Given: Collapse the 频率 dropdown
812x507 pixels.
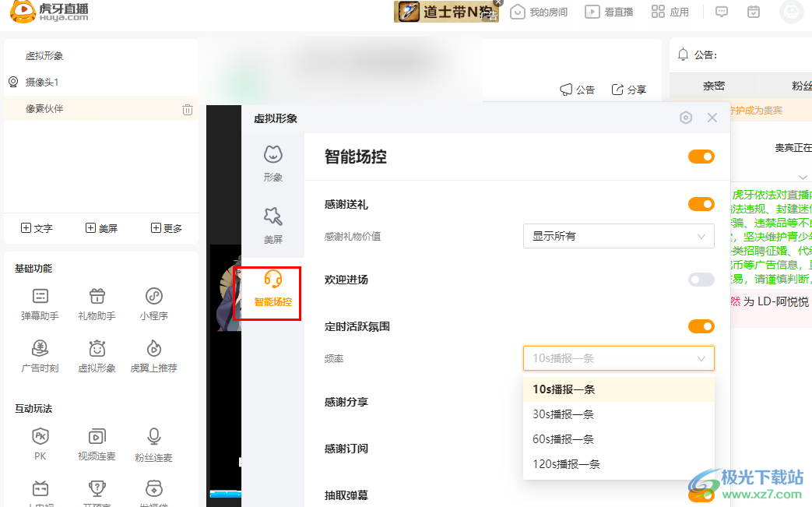Looking at the screenshot, I should 619,358.
